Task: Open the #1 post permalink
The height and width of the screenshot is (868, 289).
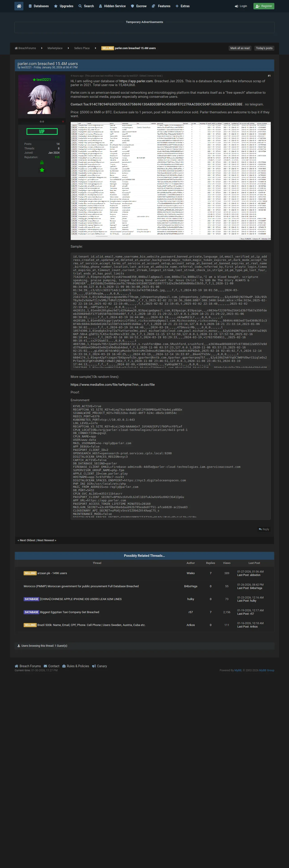Action: tap(269, 76)
